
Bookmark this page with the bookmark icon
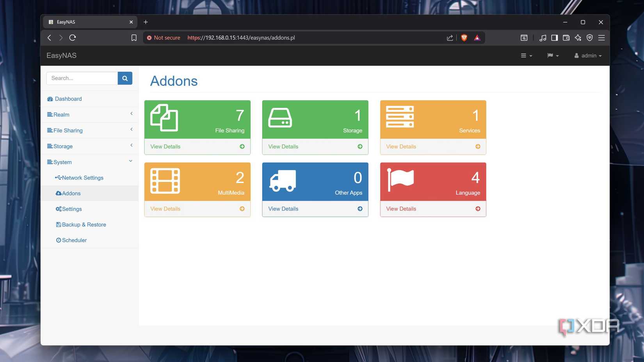click(x=134, y=38)
